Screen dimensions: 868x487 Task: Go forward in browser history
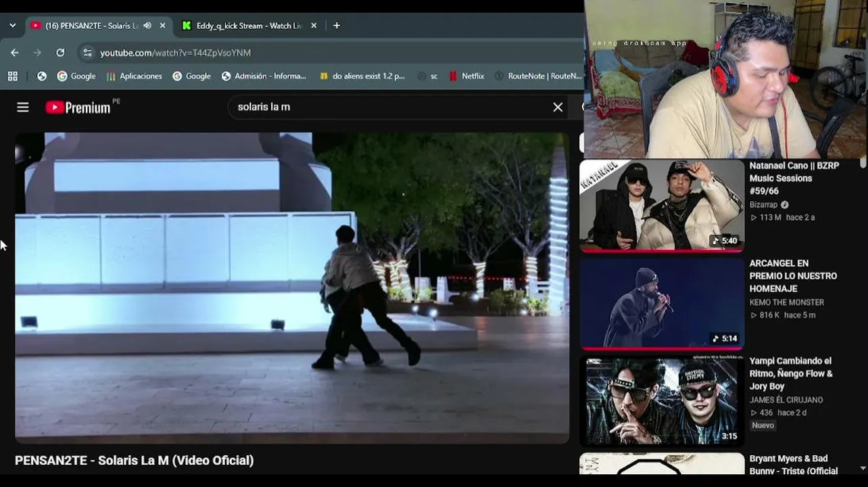pyautogui.click(x=37, y=53)
